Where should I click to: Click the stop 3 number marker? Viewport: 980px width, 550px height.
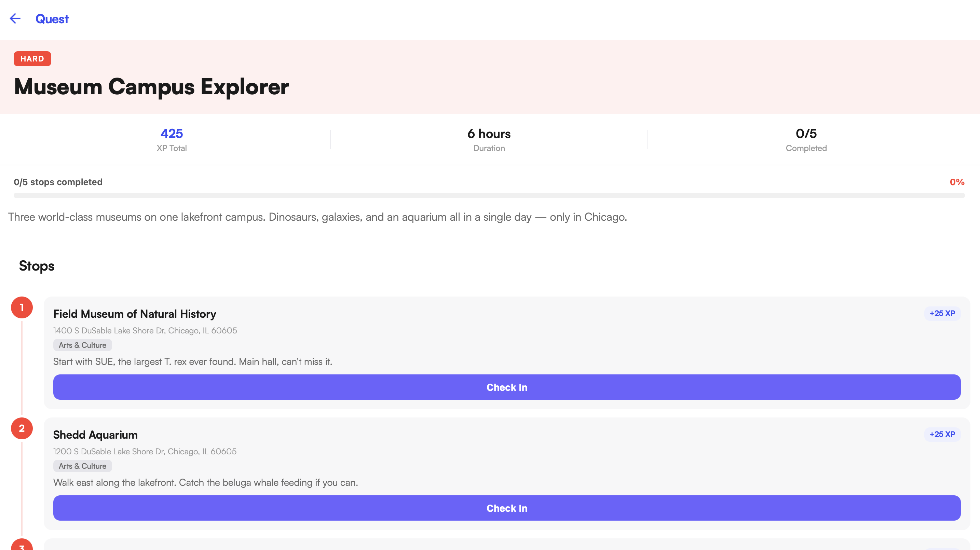(22, 546)
